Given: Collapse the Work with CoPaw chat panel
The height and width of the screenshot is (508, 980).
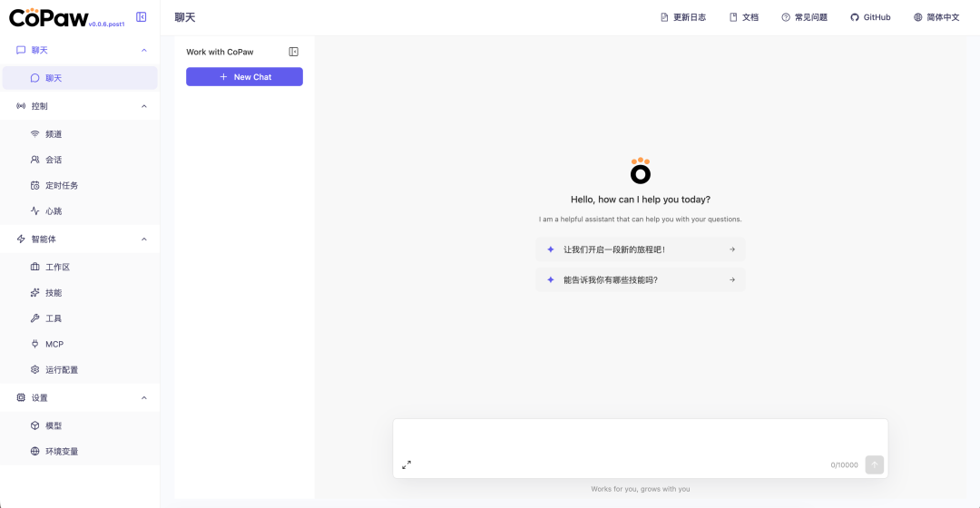Looking at the screenshot, I should click(x=293, y=52).
